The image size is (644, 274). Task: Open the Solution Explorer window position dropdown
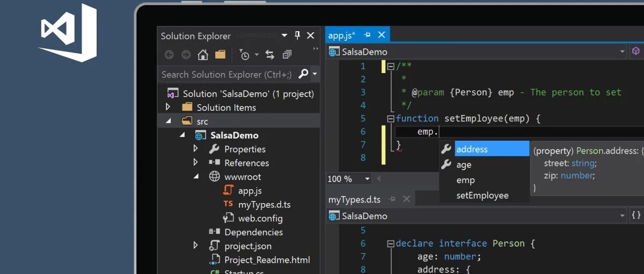pos(284,36)
